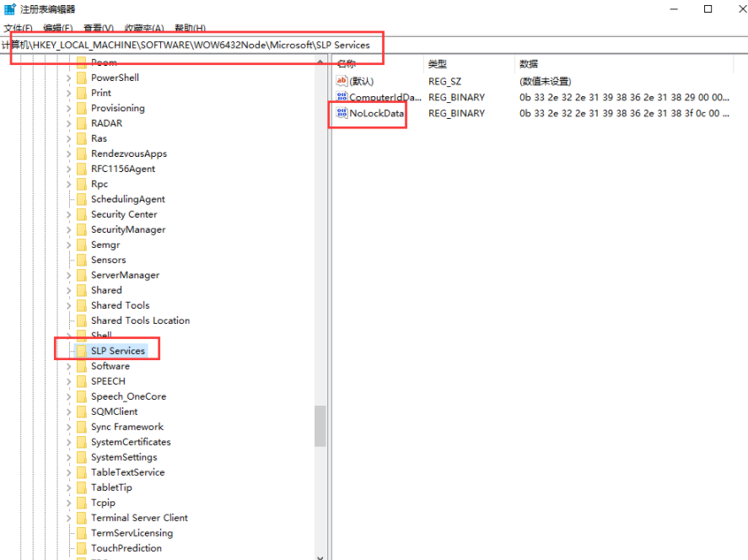Maximize the Registry Editor window
Image resolution: width=748 pixels, height=560 pixels.
coord(708,9)
